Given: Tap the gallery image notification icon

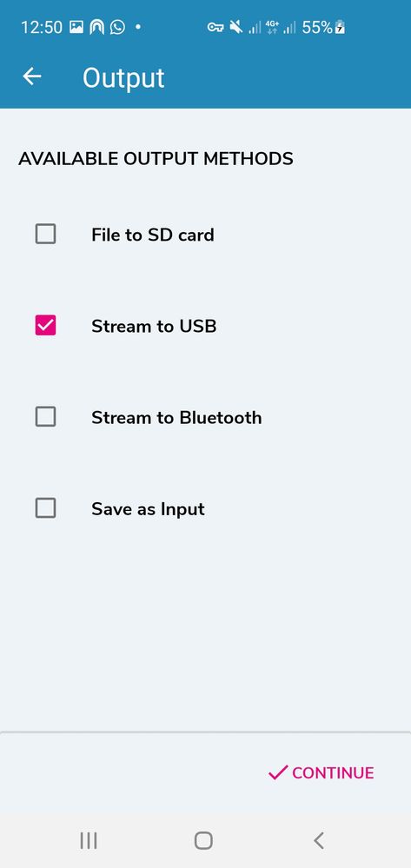Looking at the screenshot, I should (x=76, y=27).
